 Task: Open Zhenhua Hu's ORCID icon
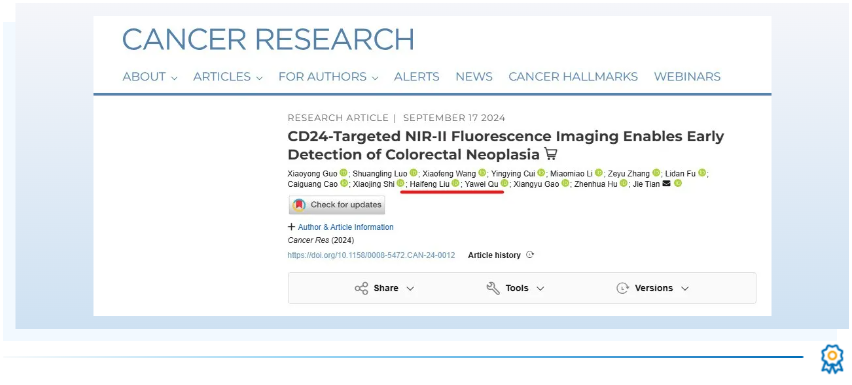[x=623, y=184]
